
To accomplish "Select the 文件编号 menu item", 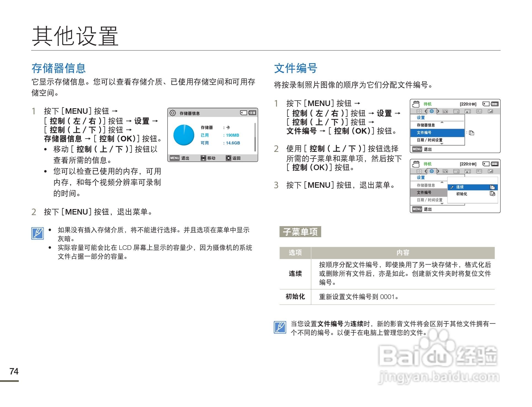I will [425, 133].
